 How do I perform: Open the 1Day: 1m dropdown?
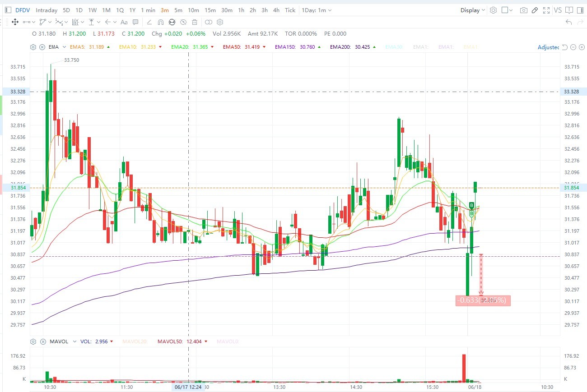point(317,10)
